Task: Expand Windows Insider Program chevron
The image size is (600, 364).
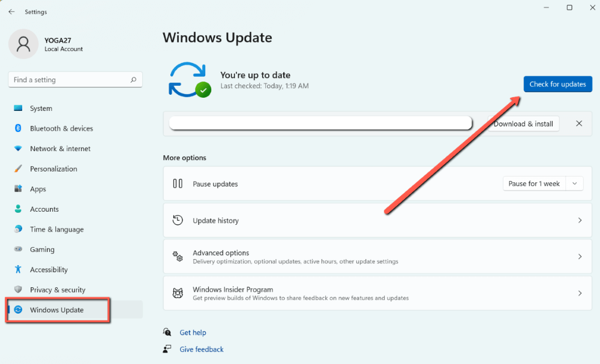Action: (580, 293)
